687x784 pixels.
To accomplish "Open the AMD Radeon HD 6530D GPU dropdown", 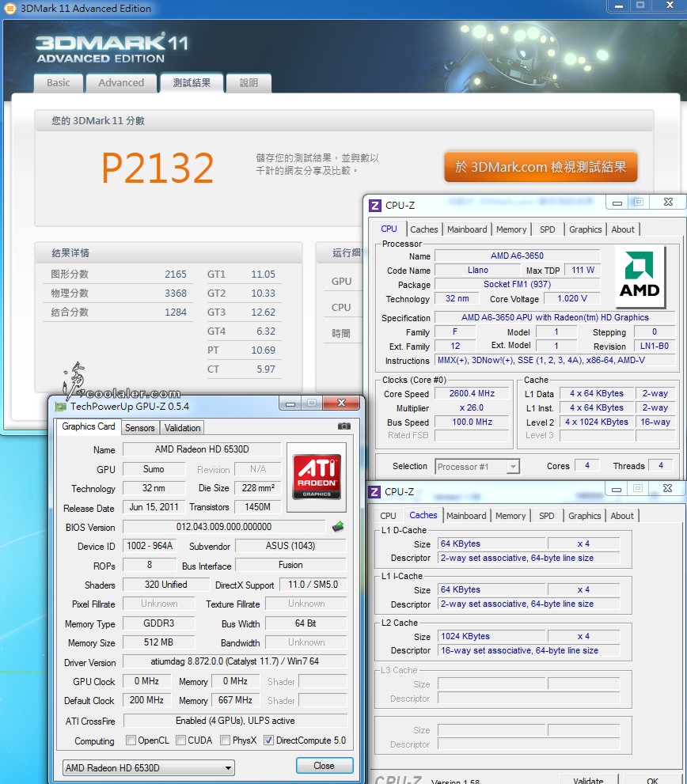I will coord(149,767).
